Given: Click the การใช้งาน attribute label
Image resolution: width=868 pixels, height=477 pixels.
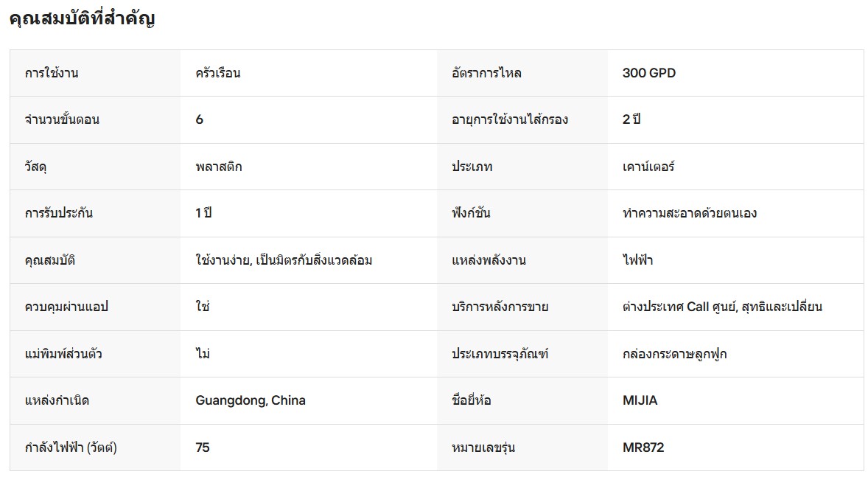Looking at the screenshot, I should tap(52, 73).
